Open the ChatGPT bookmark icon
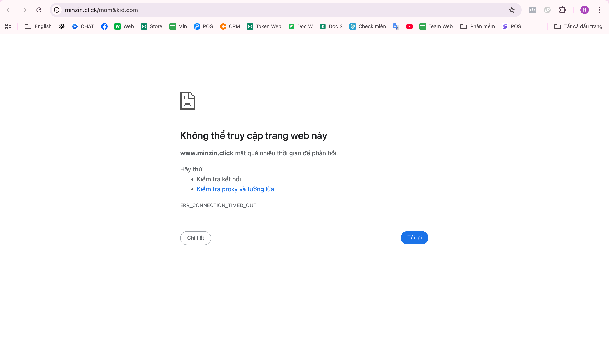The width and height of the screenshot is (609, 364). pyautogui.click(x=62, y=26)
